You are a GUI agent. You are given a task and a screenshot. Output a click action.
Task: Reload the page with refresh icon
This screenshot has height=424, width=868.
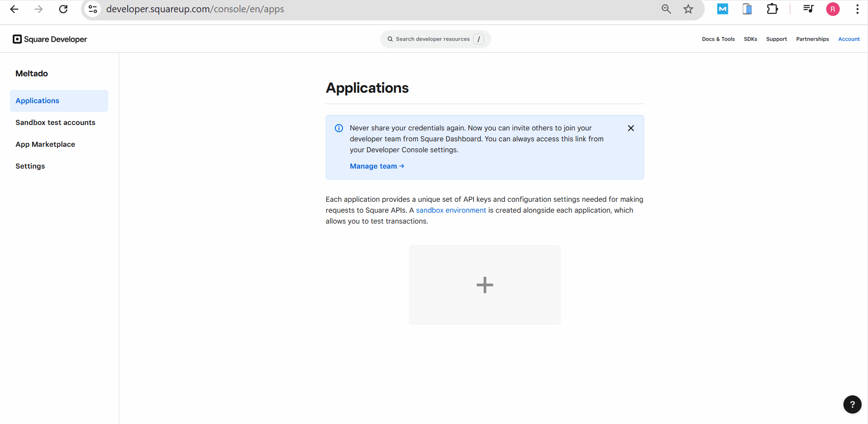click(x=63, y=9)
